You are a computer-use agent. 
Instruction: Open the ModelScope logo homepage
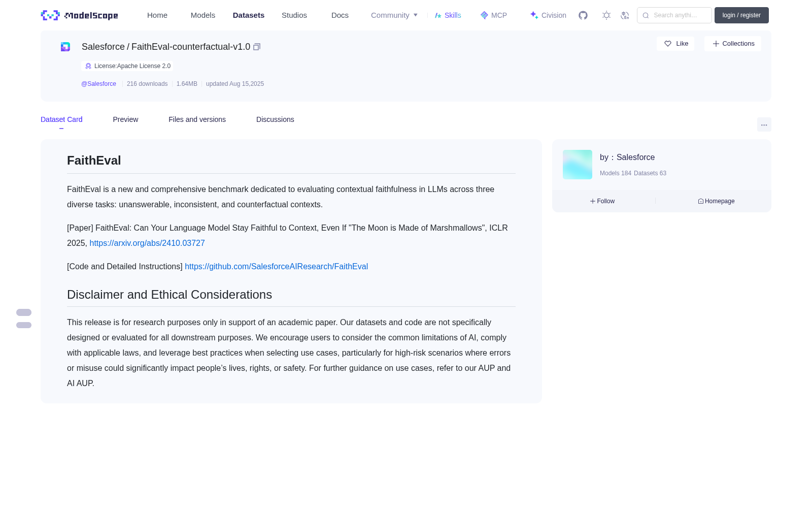(79, 15)
